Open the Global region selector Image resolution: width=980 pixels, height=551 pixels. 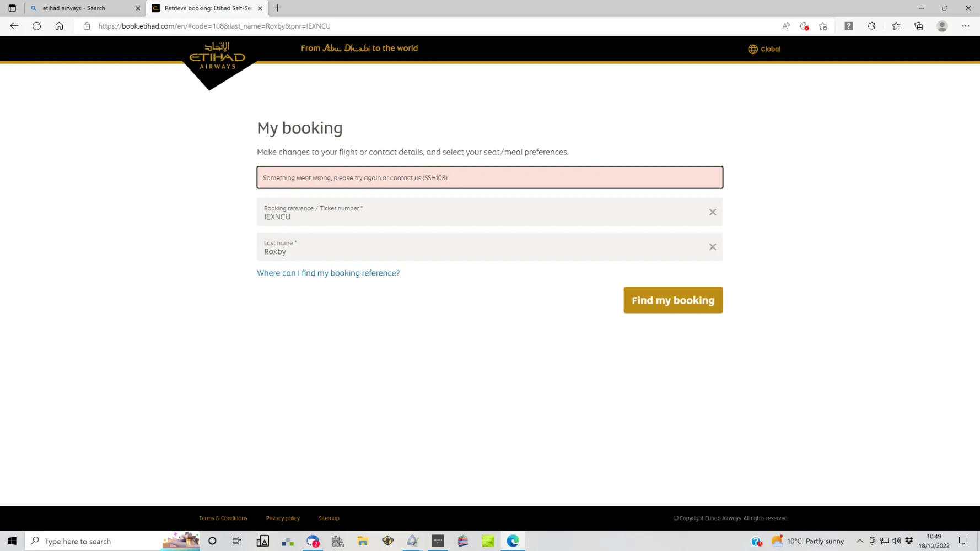764,49
